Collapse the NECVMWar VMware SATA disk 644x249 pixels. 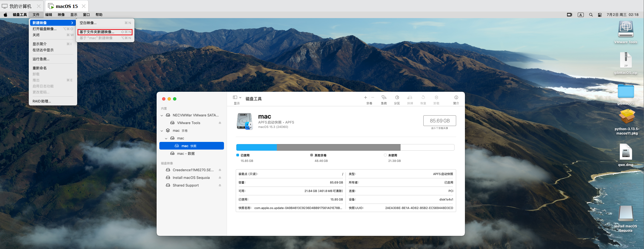(x=162, y=115)
